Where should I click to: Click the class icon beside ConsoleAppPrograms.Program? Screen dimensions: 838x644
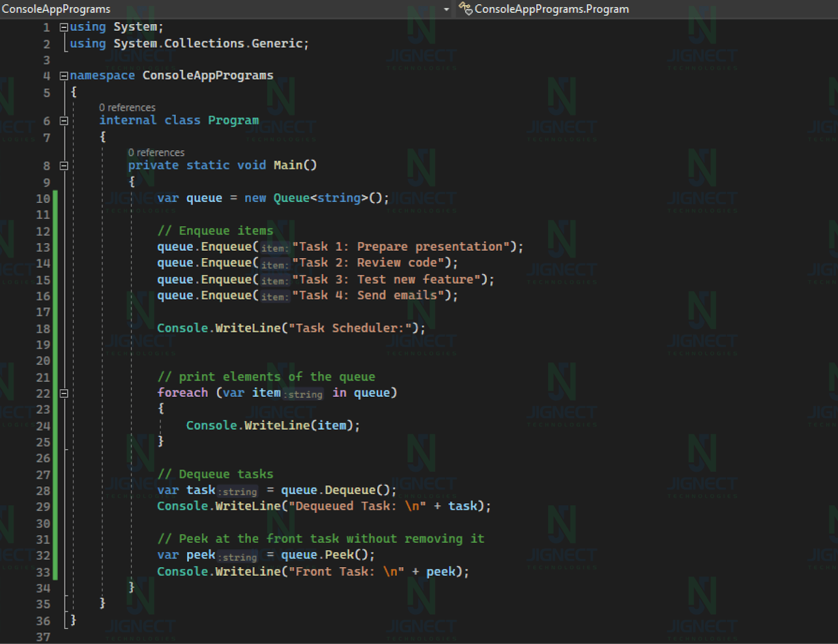point(465,8)
